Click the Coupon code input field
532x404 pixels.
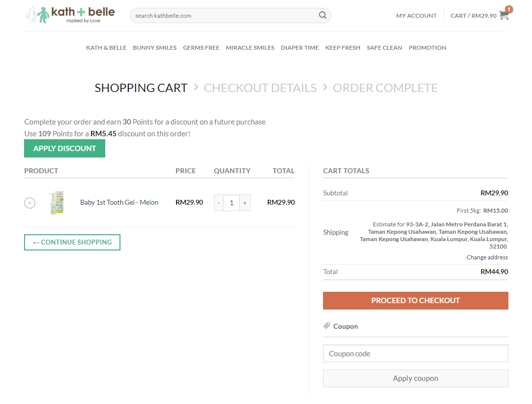(415, 353)
